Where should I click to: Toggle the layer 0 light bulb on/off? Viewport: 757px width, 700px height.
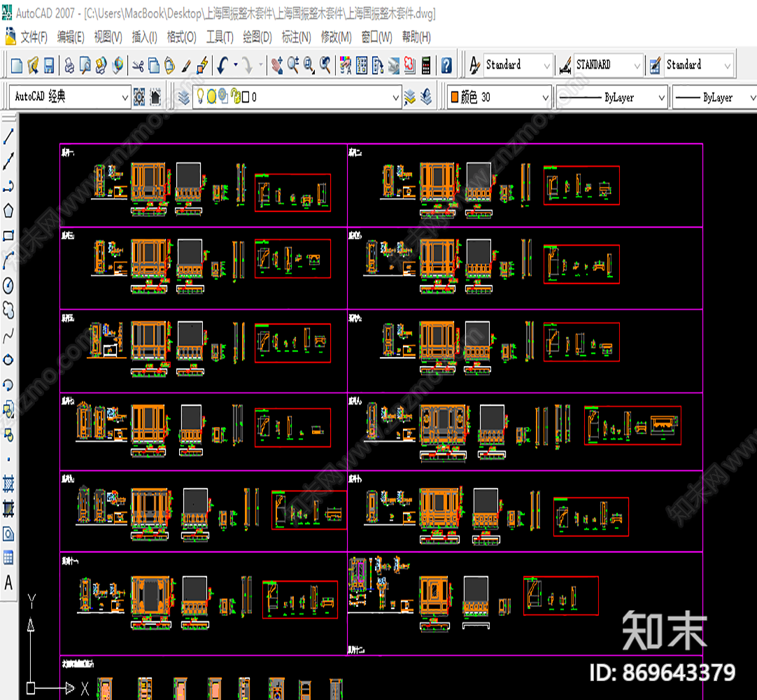(201, 97)
